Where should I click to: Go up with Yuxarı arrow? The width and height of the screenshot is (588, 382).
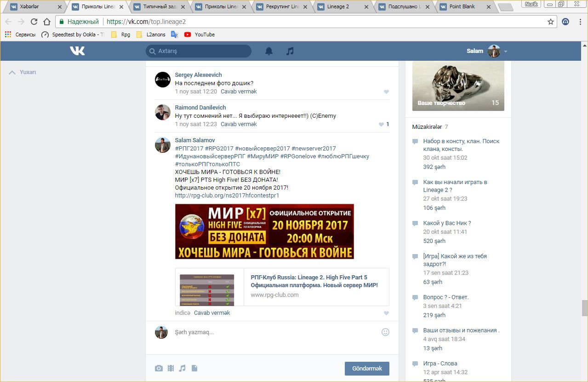coord(12,72)
